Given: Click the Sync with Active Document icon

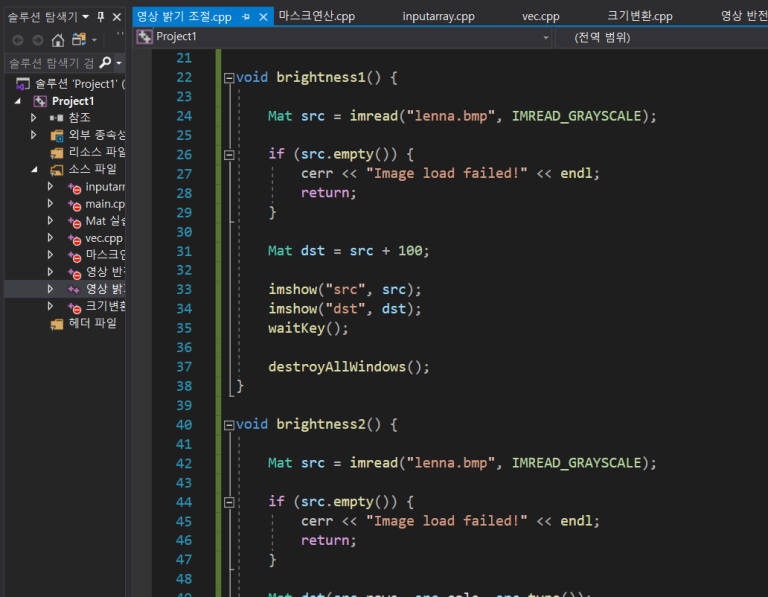Looking at the screenshot, I should pyautogui.click(x=78, y=40).
